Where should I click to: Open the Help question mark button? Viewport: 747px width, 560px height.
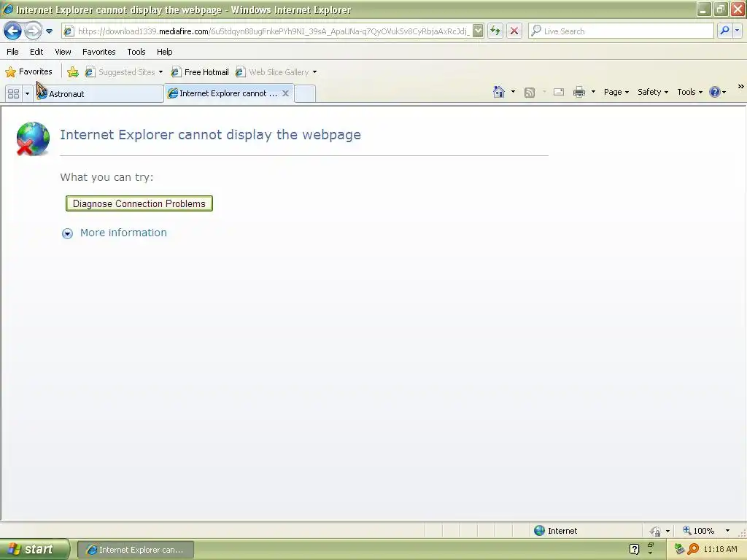tap(717, 92)
